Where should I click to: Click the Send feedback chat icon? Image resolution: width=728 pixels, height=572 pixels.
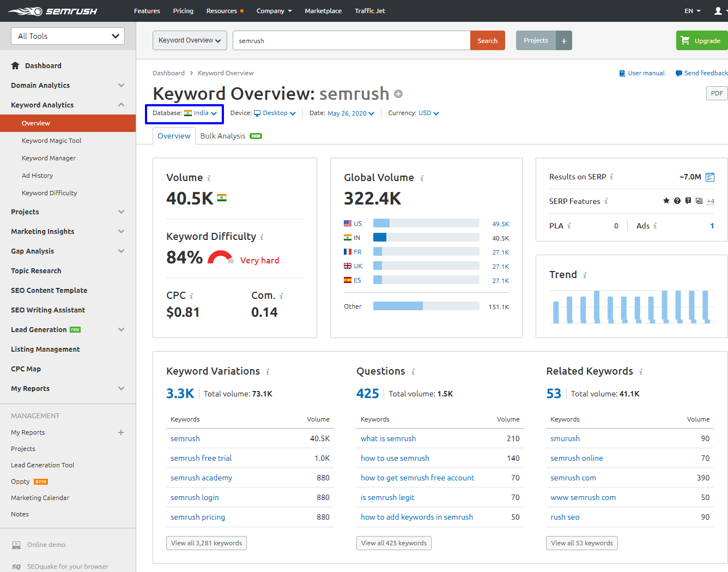(678, 74)
